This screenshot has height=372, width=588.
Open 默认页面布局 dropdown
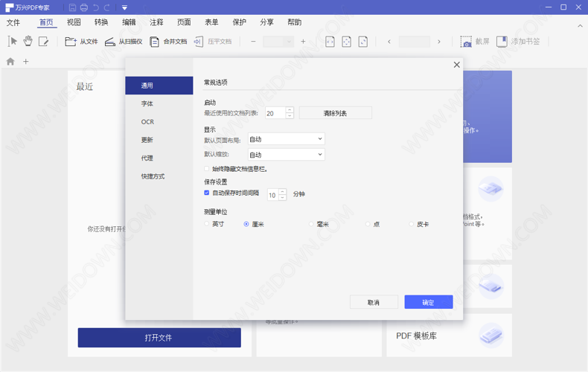coord(287,139)
